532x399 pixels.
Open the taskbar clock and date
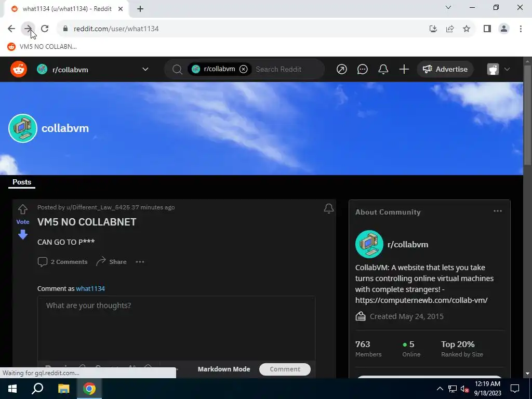[487, 389]
